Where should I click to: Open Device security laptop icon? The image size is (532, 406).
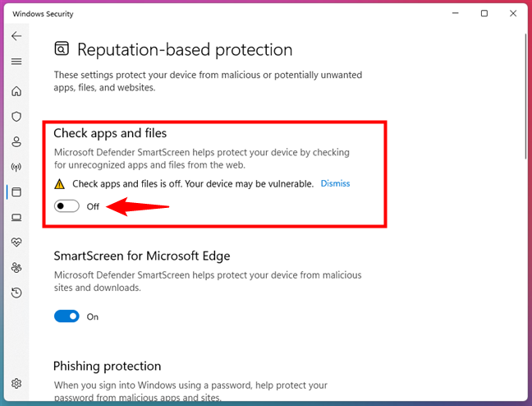click(x=16, y=218)
